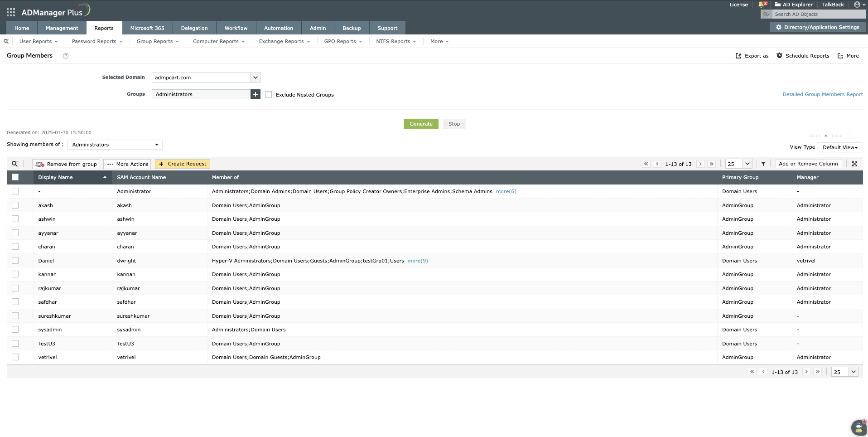Viewport: 868px width, 437px height.
Task: Open the Detailed Group Members Report link
Action: click(x=822, y=94)
